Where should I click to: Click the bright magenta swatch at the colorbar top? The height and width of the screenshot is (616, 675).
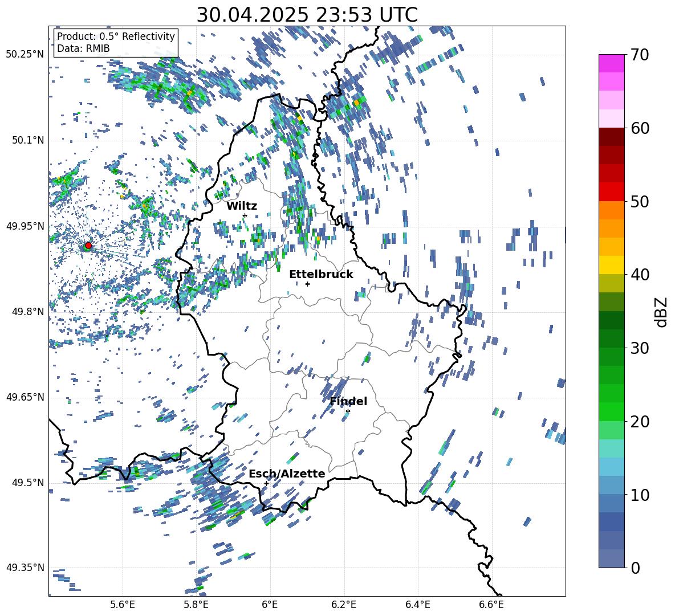point(611,63)
